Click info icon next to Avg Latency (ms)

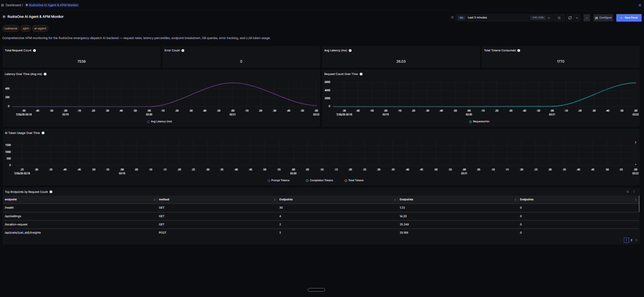pos(350,50)
